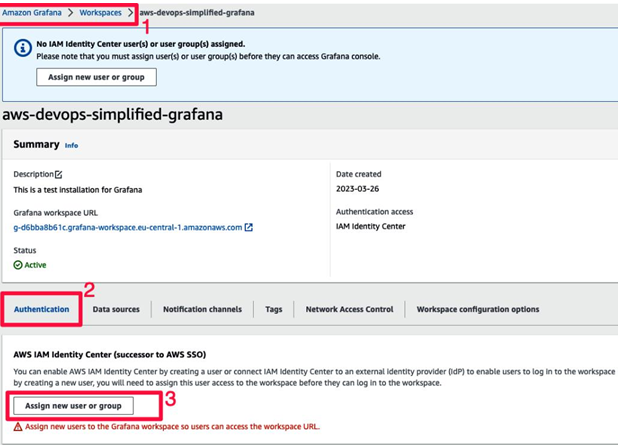
Task: Click the aws-devops-simplified-grafana breadcrumb text
Action: point(197,13)
